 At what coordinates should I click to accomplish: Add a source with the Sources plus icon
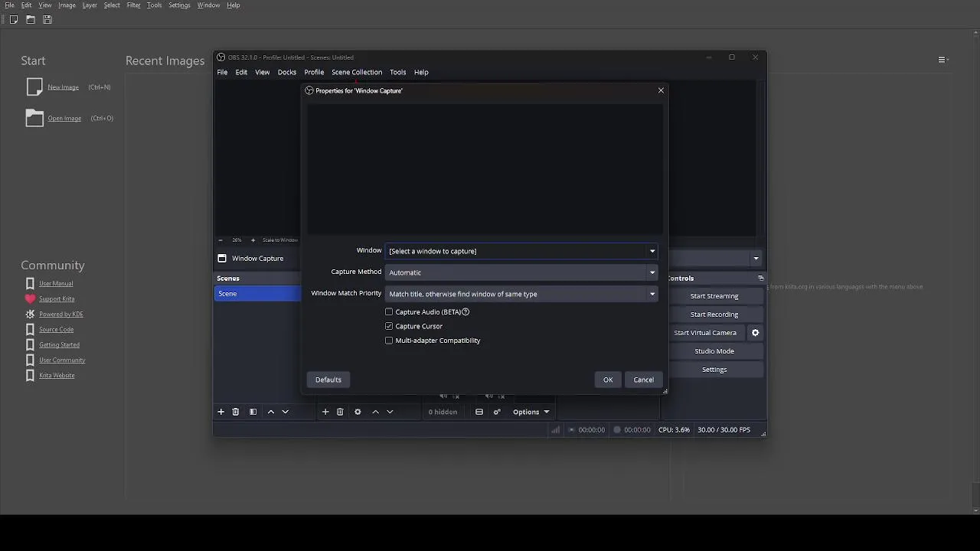coord(325,412)
